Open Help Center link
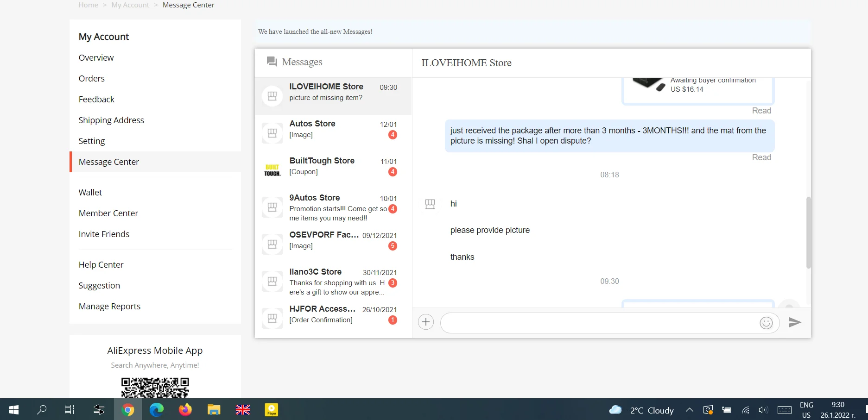868x420 pixels. (x=101, y=264)
